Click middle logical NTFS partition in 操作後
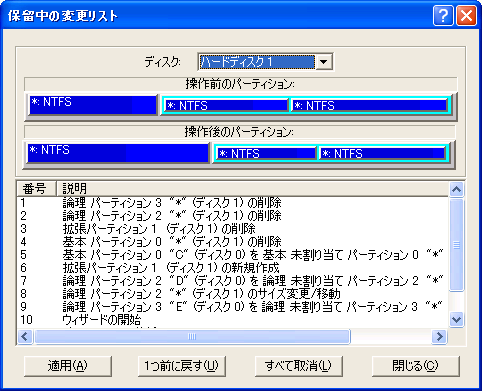482x391 pixels. (x=266, y=153)
